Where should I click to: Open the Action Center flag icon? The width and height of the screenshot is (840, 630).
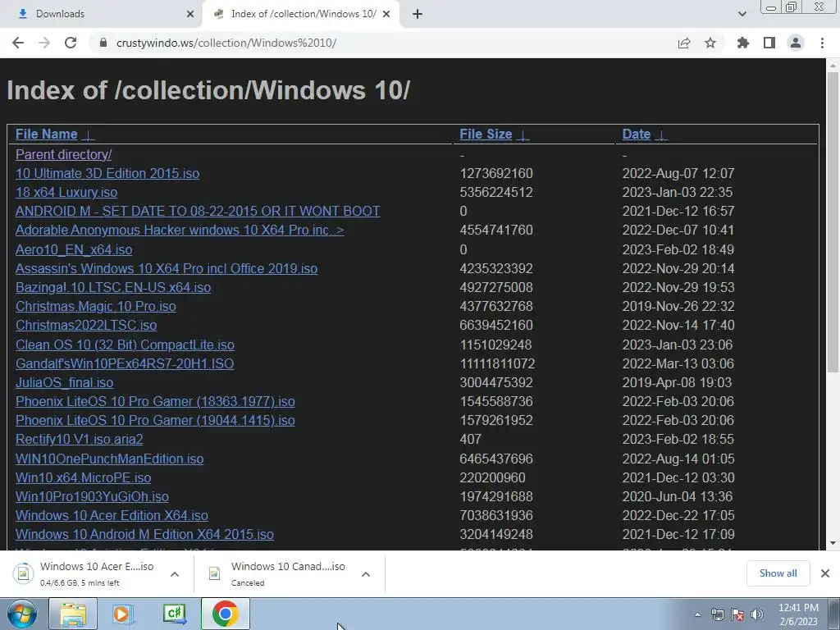point(737,614)
